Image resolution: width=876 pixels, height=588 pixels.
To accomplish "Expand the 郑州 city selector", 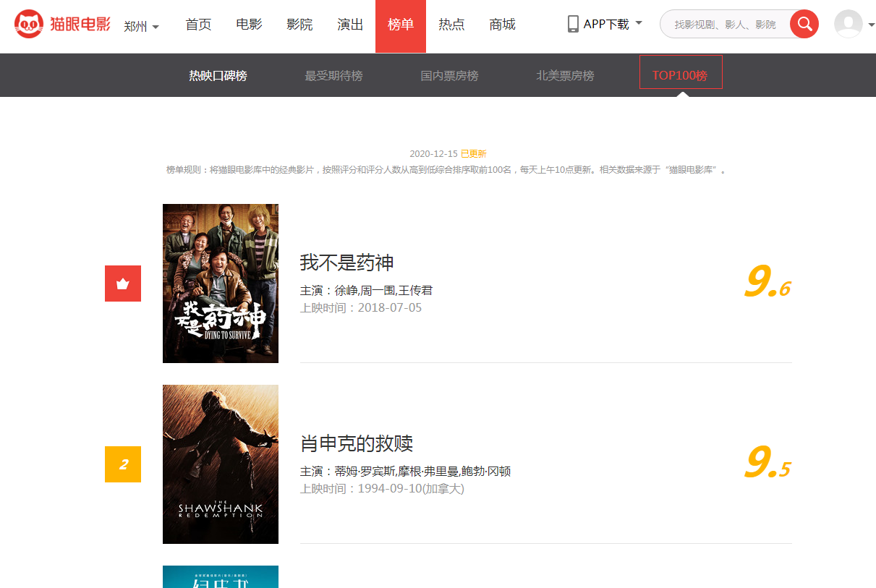I will pyautogui.click(x=141, y=26).
